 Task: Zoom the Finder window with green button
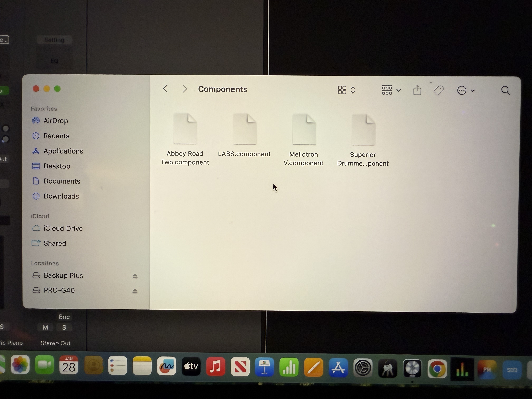[x=57, y=89]
